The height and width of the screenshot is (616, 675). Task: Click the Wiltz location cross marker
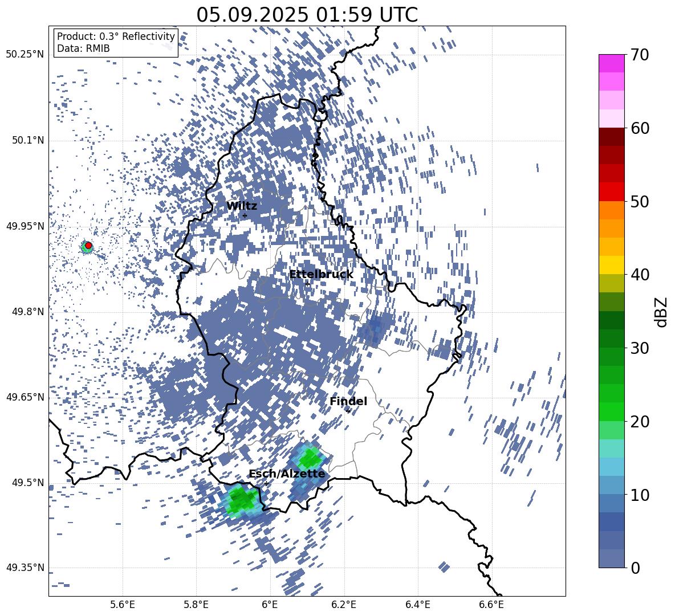tap(245, 215)
